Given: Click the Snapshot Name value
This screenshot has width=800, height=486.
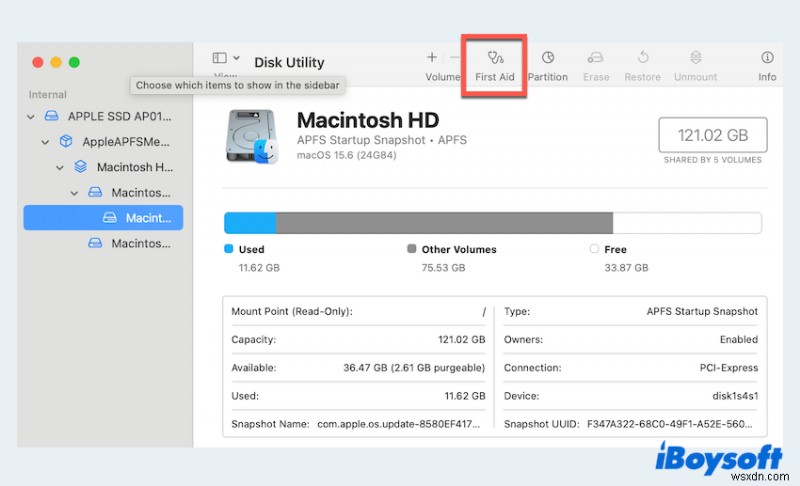Looking at the screenshot, I should click(398, 424).
